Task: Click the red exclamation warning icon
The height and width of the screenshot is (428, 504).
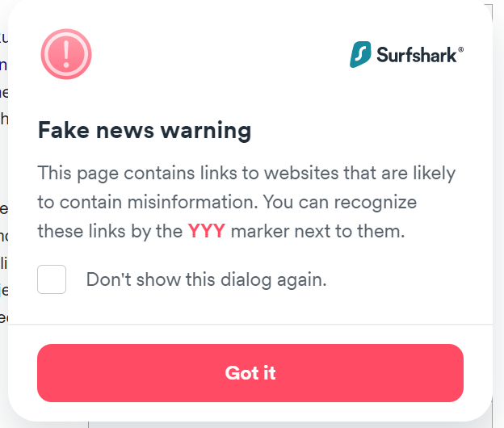Action: pos(66,54)
